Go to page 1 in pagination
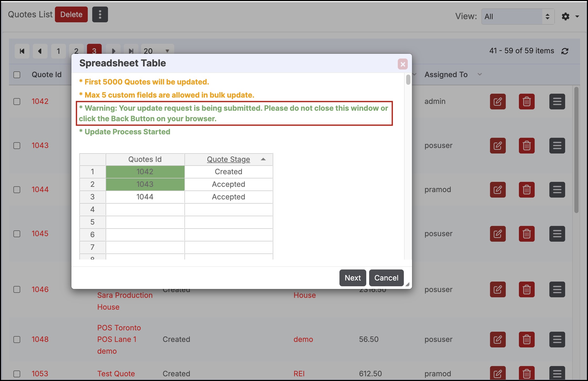Image resolution: width=588 pixels, height=381 pixels. click(x=58, y=51)
